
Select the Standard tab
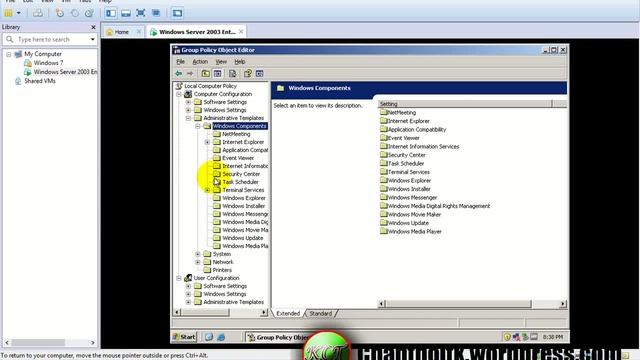(320, 313)
